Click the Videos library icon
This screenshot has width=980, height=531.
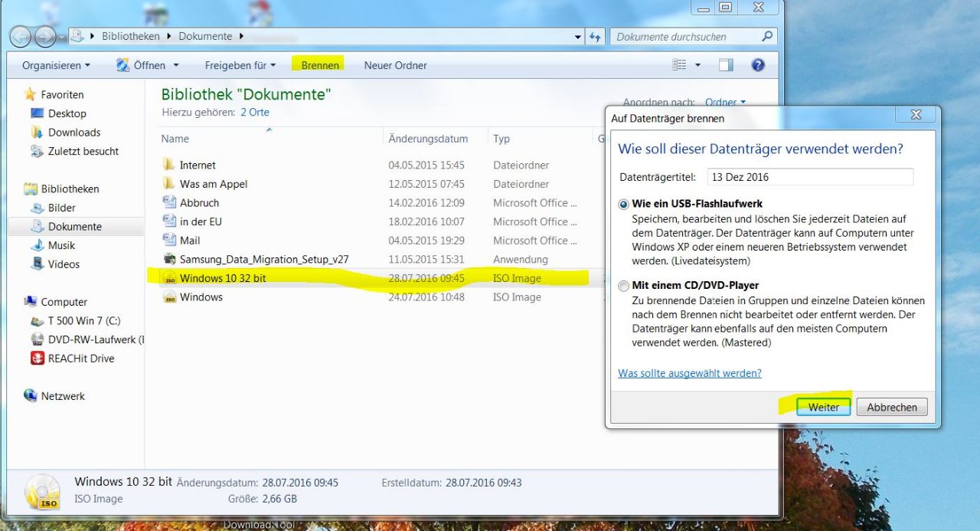coord(38,264)
